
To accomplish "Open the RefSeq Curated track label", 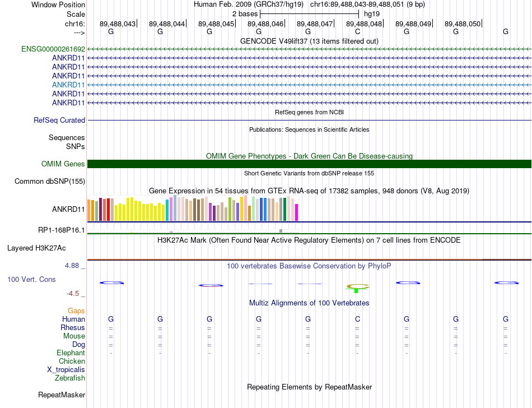I will [59, 120].
